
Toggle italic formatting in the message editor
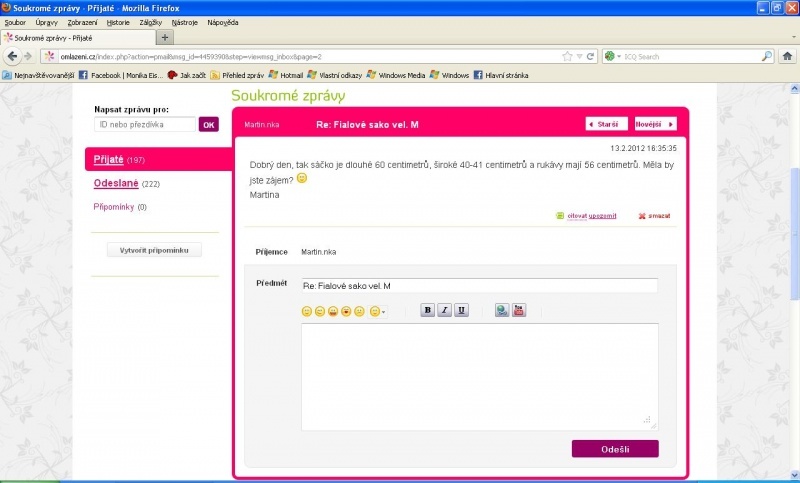pos(445,311)
